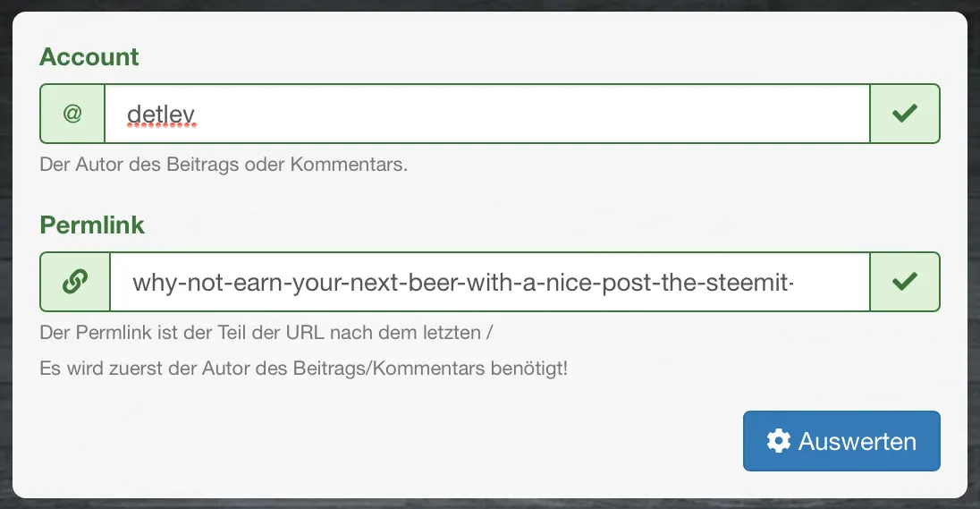Click the @ symbol icon beside Account field
Image resolution: width=980 pixels, height=509 pixels.
72,114
